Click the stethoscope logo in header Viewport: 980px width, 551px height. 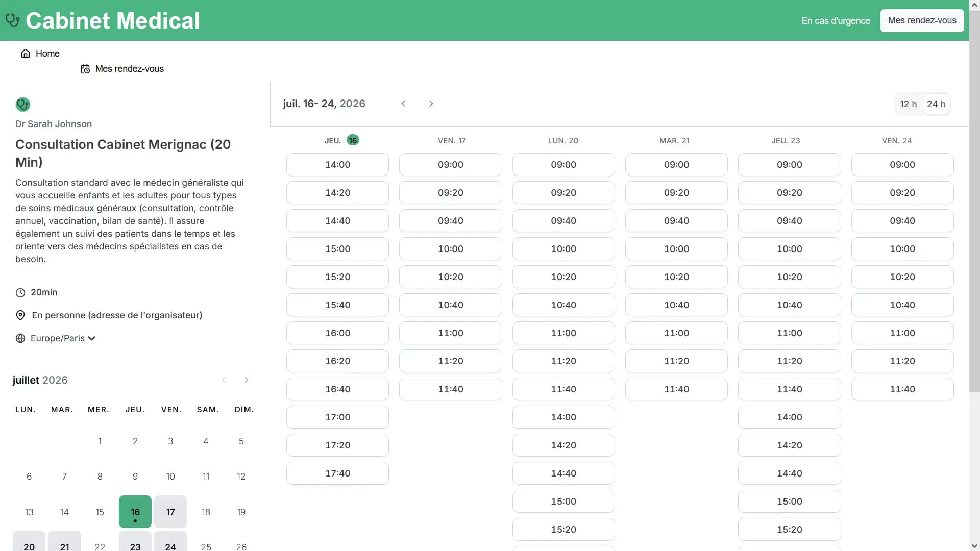click(x=13, y=20)
